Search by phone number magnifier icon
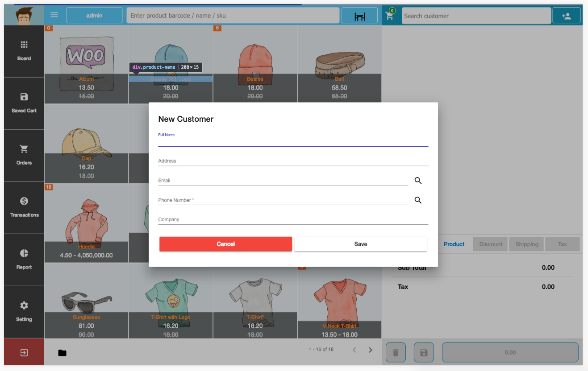The height and width of the screenshot is (371, 588). [x=418, y=200]
